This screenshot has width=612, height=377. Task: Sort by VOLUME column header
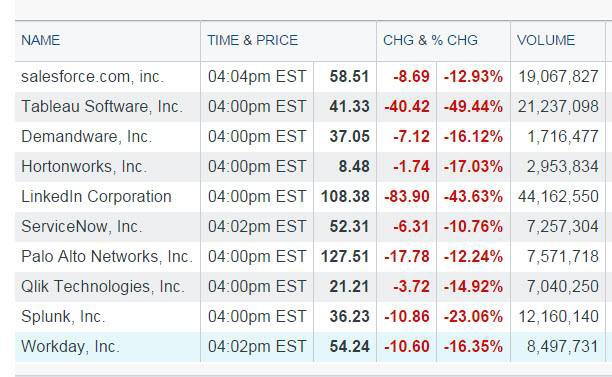(x=546, y=40)
